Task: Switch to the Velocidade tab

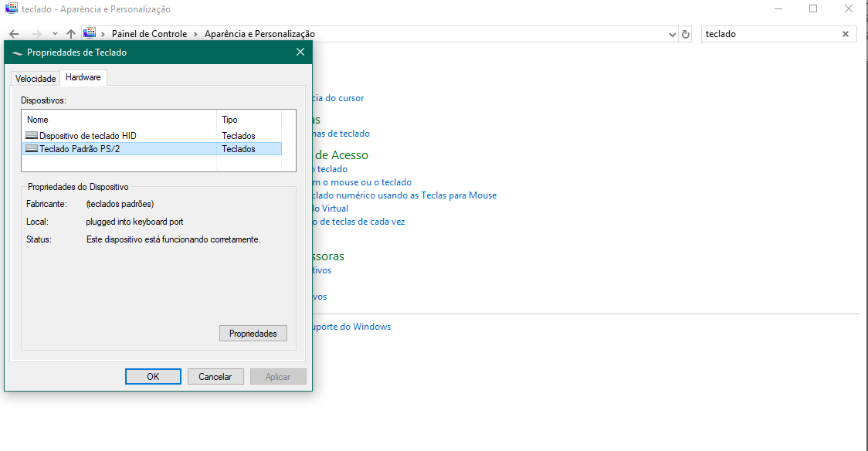Action: tap(36, 79)
